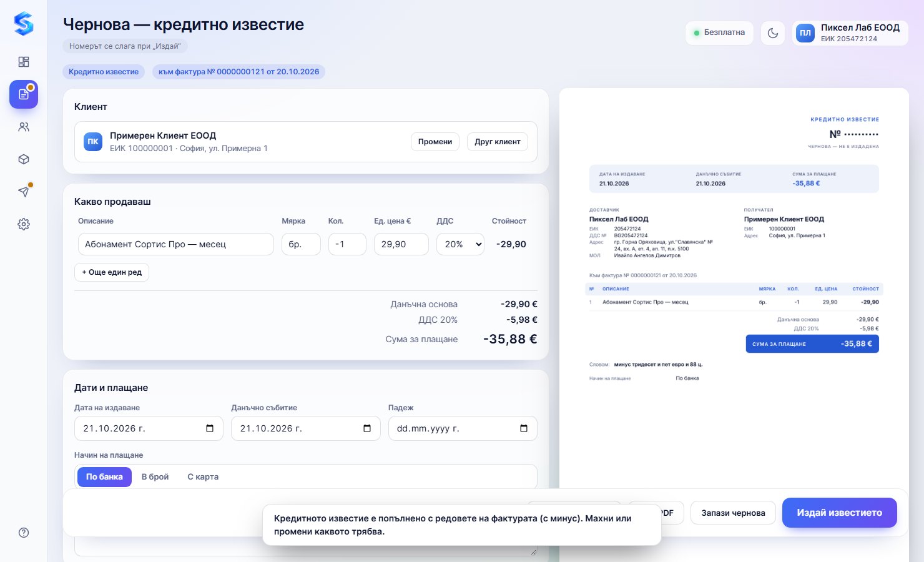Viewport: 924px width, 562px height.
Task: Click the Кредитно известие chip
Action: (x=104, y=72)
